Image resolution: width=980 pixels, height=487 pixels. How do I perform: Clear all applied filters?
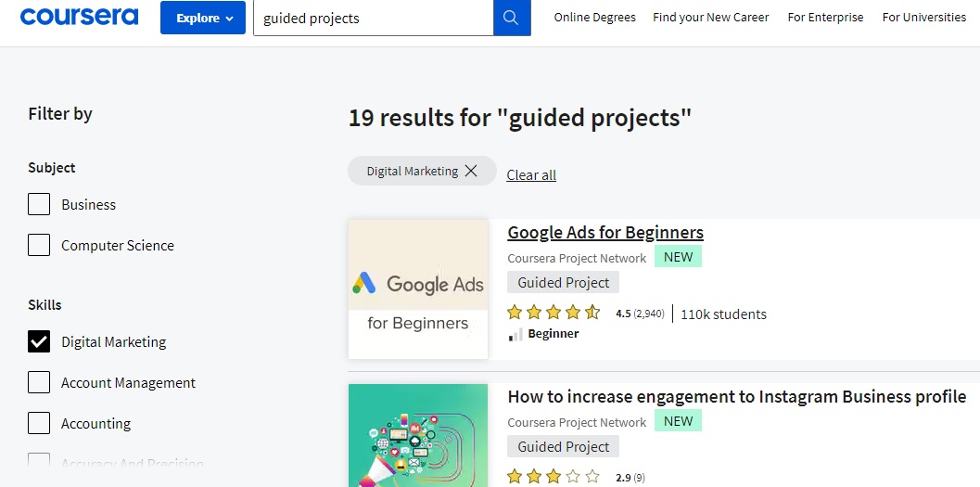[531, 175]
